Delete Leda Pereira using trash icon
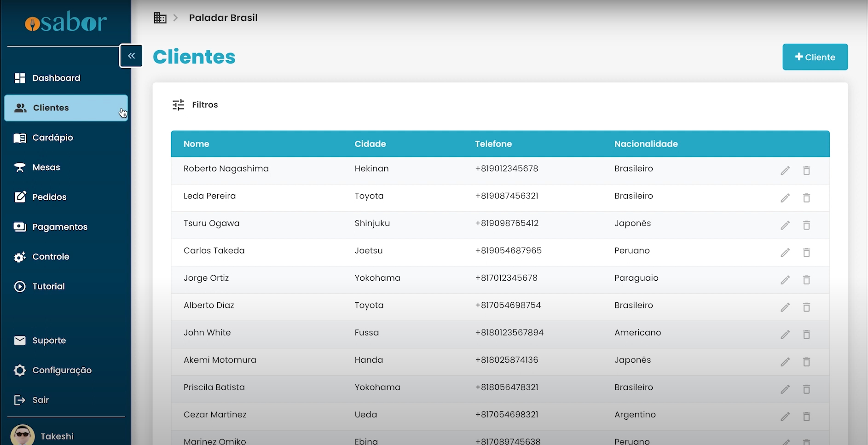This screenshot has width=868, height=445. (806, 198)
